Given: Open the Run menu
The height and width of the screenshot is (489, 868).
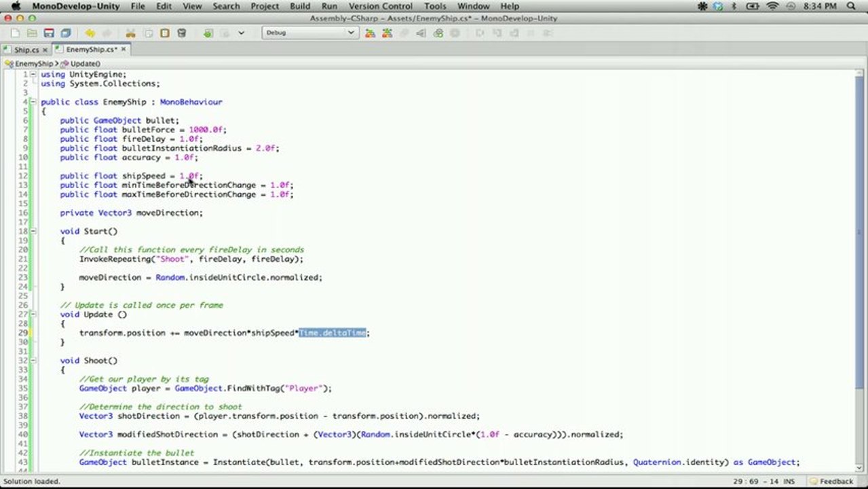Looking at the screenshot, I should tap(329, 6).
